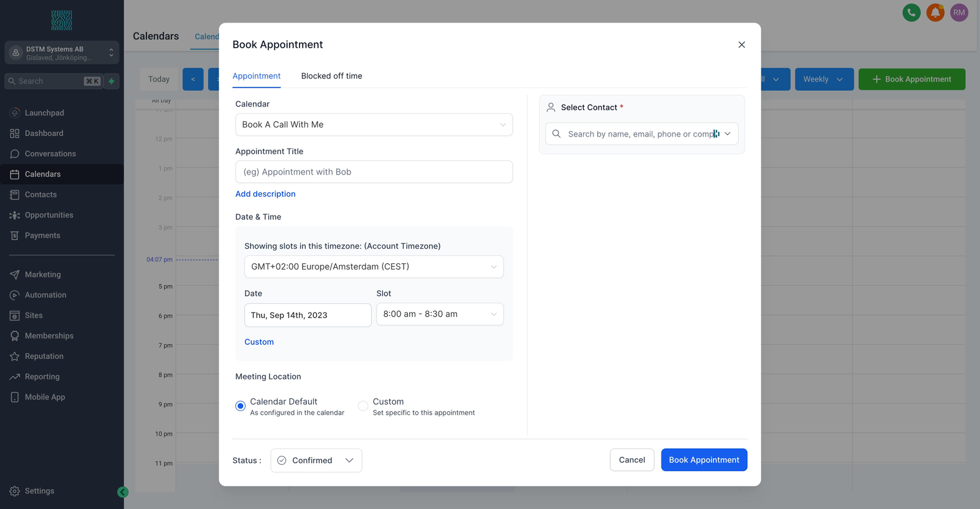Open the 8:00 am slot dropdown
The height and width of the screenshot is (509, 980).
[x=439, y=314]
